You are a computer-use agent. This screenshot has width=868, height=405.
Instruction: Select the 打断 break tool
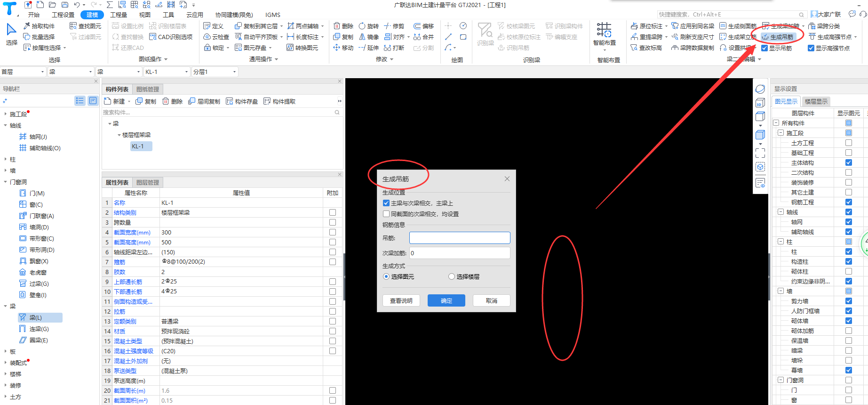coord(394,48)
